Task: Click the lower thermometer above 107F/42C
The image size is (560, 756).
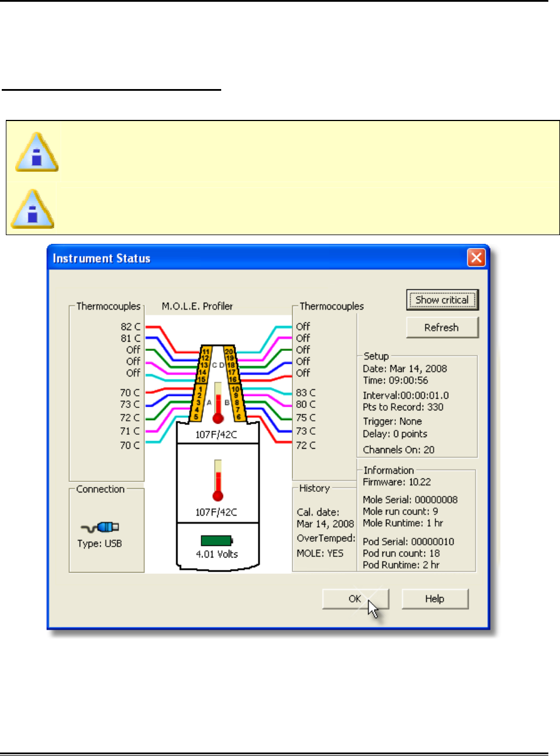Action: click(x=218, y=481)
